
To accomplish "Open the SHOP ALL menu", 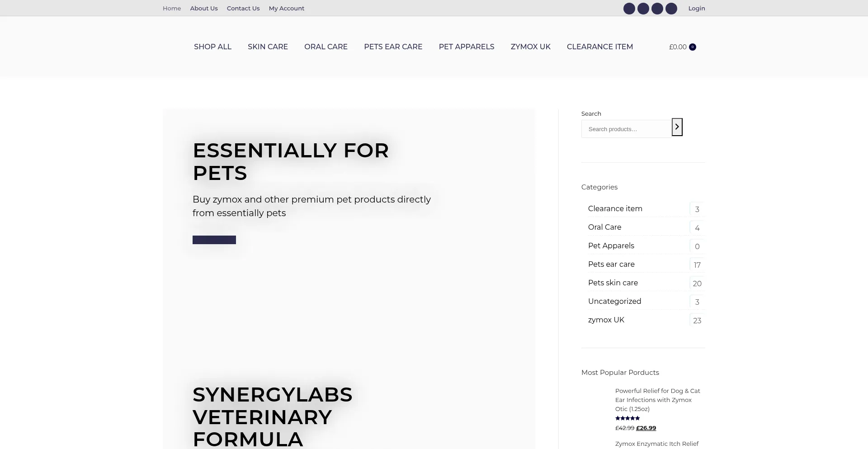I will tap(212, 47).
